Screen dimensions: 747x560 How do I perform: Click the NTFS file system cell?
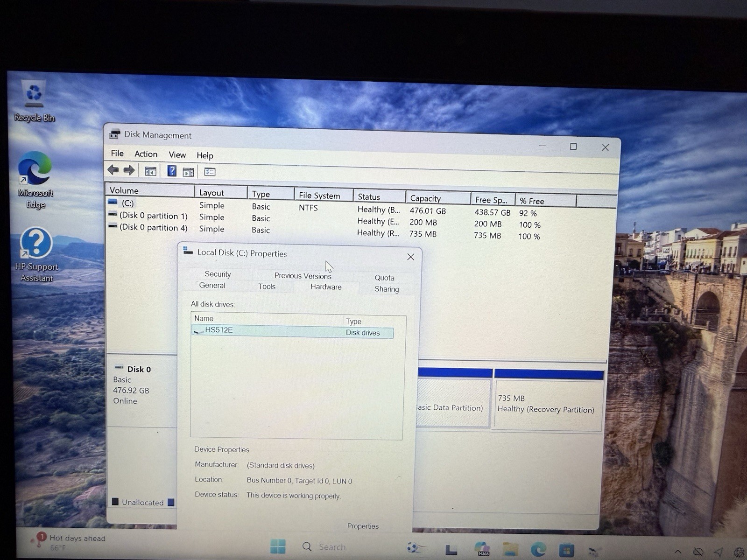[x=308, y=208]
